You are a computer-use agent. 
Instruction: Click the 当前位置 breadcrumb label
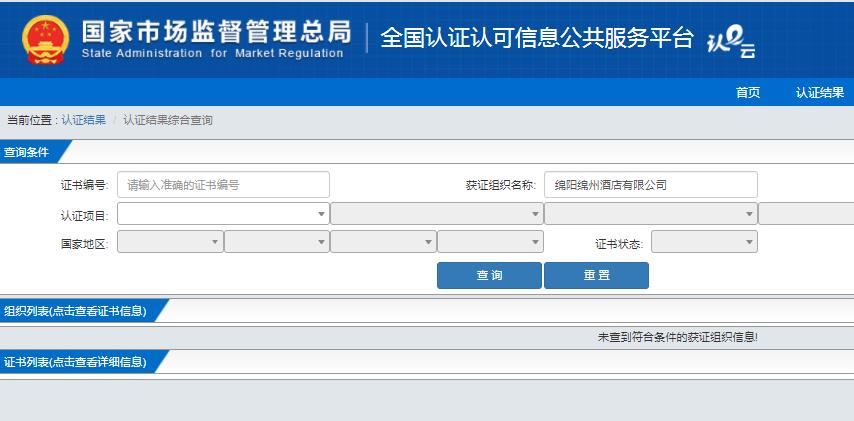click(x=30, y=120)
